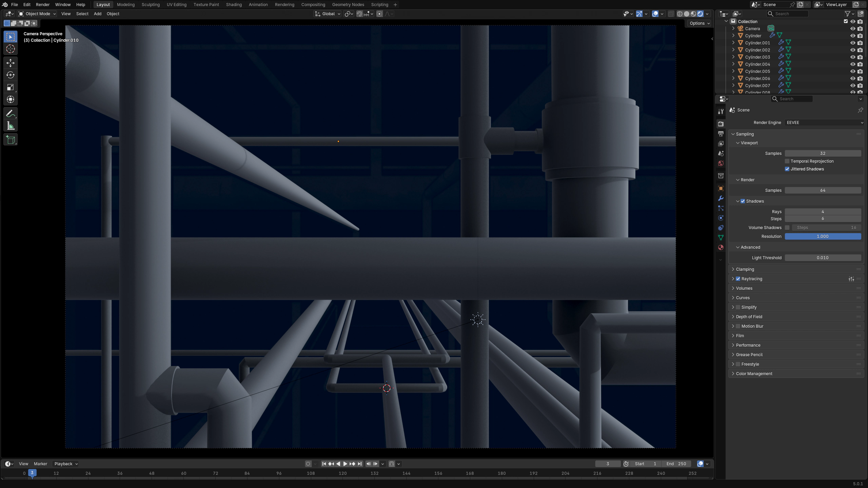Open the Object menu in viewport header
868x488 pixels.
(113, 14)
